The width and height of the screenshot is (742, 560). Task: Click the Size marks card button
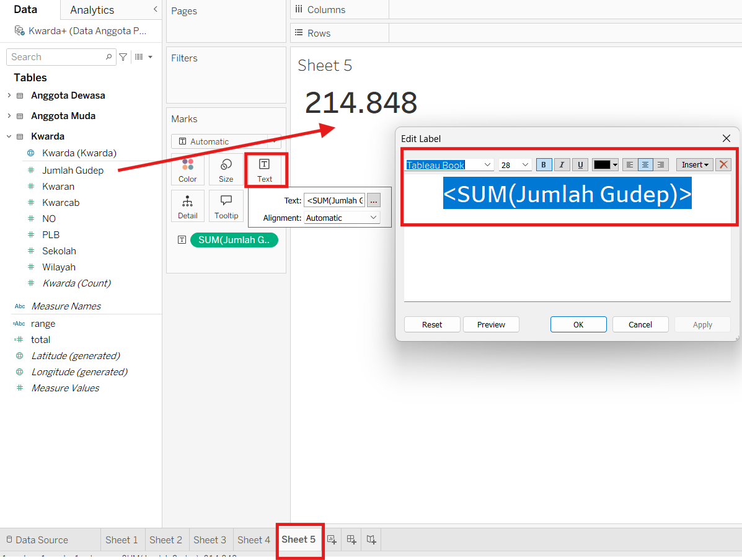226,170
